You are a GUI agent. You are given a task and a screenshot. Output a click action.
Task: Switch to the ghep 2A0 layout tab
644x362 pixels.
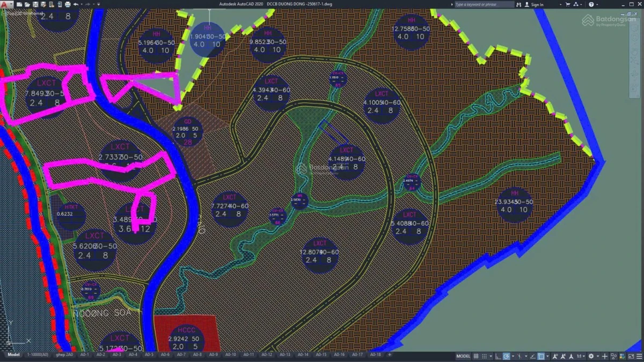[64, 354]
